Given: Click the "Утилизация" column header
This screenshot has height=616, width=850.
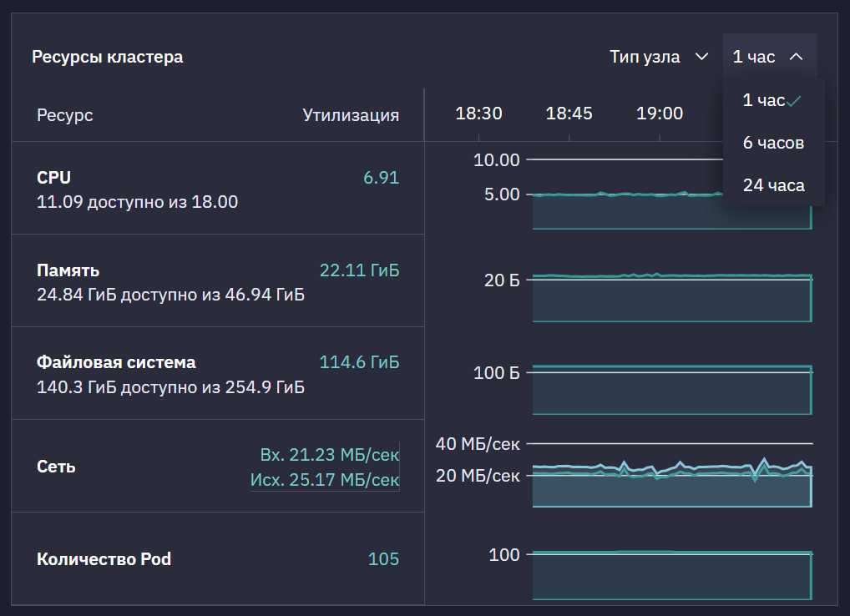Looking at the screenshot, I should tap(351, 115).
